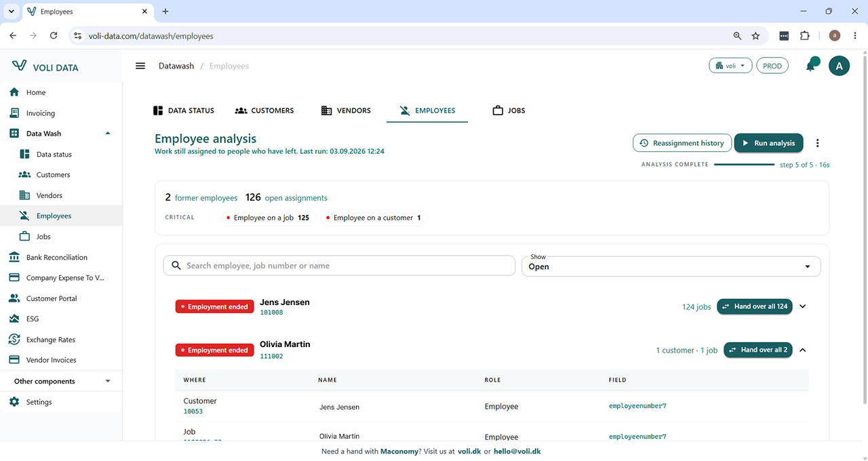Open the voli company selector dropdown
The width and height of the screenshot is (868, 461).
pyautogui.click(x=730, y=66)
